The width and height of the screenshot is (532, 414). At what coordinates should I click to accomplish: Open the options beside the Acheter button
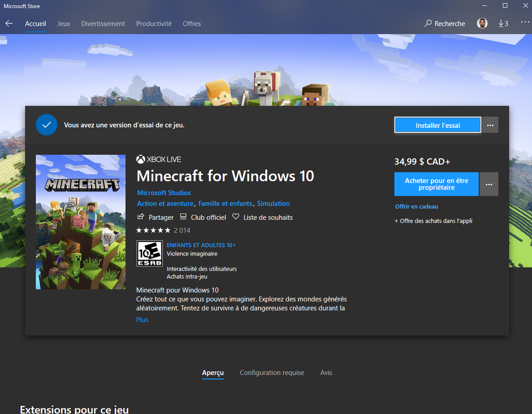(489, 184)
